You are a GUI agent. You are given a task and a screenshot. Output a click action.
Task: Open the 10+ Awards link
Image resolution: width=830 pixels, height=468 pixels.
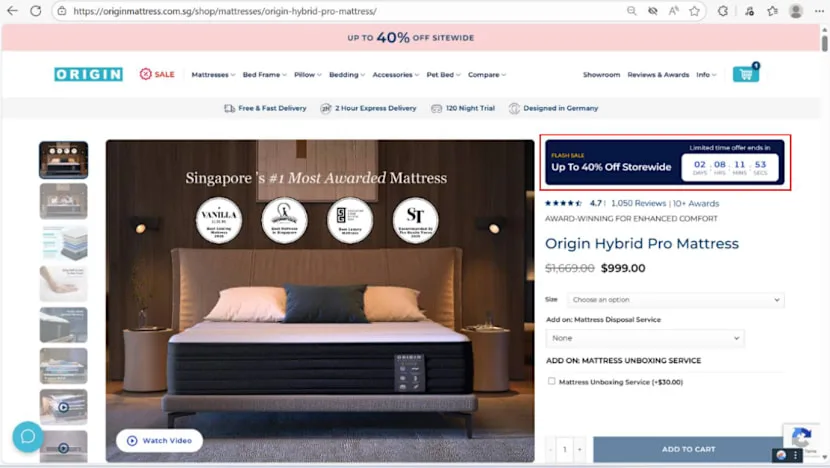click(x=696, y=203)
